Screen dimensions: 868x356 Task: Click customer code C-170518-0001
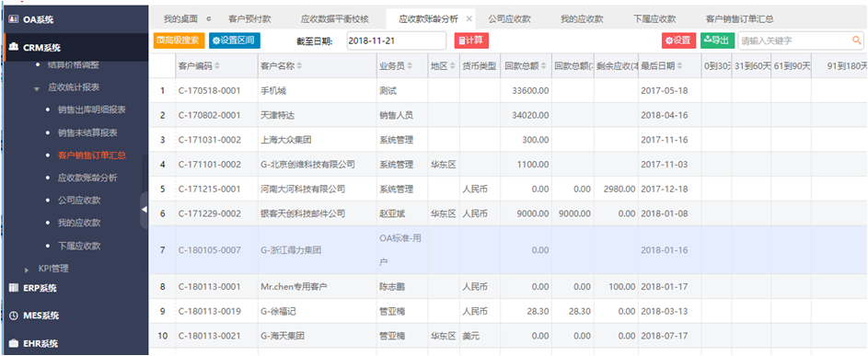click(209, 91)
